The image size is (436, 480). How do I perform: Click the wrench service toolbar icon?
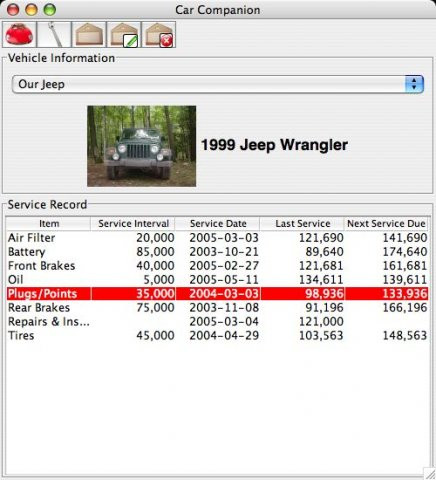pyautogui.click(x=54, y=34)
